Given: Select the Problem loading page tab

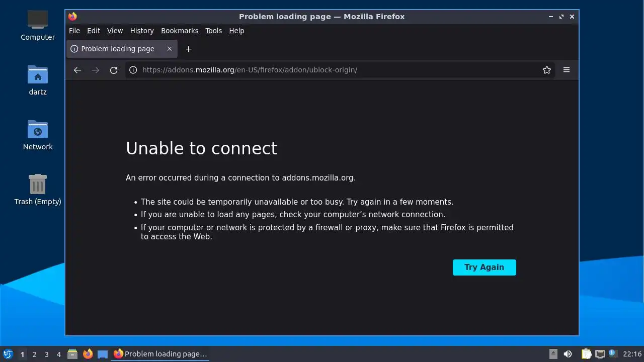Looking at the screenshot, I should pyautogui.click(x=122, y=49).
